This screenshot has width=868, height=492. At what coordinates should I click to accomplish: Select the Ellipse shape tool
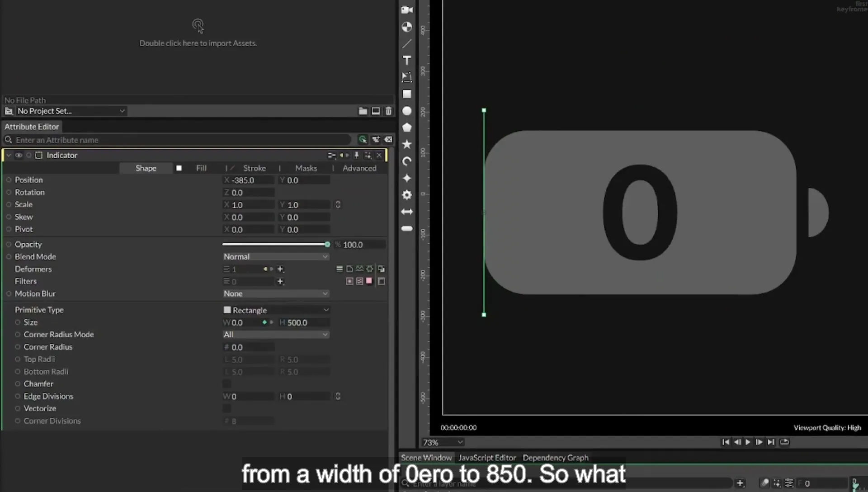[407, 111]
